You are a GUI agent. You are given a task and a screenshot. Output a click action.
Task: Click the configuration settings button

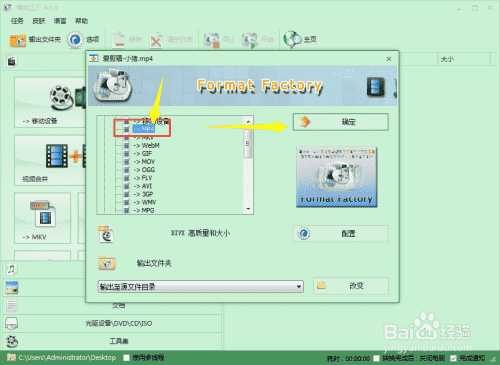click(341, 233)
